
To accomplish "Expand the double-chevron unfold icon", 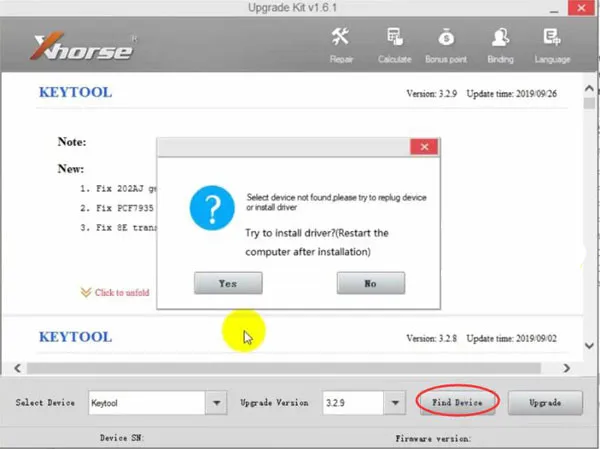I will 86,292.
